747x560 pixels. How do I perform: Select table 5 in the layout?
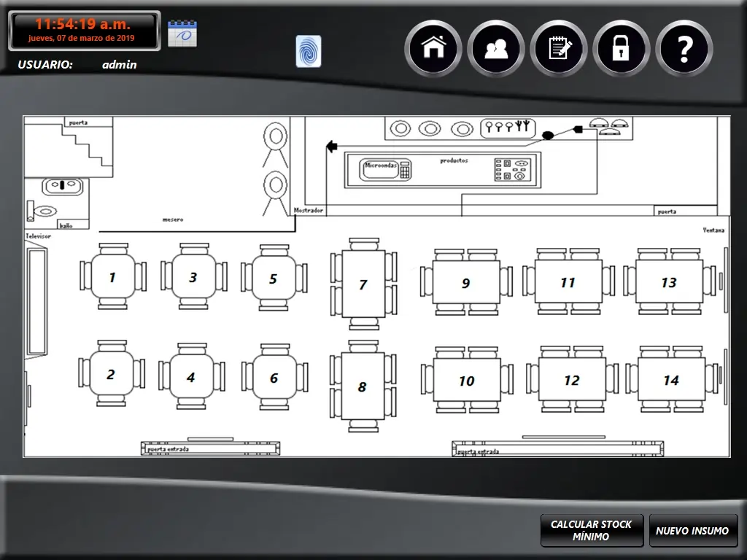click(274, 279)
